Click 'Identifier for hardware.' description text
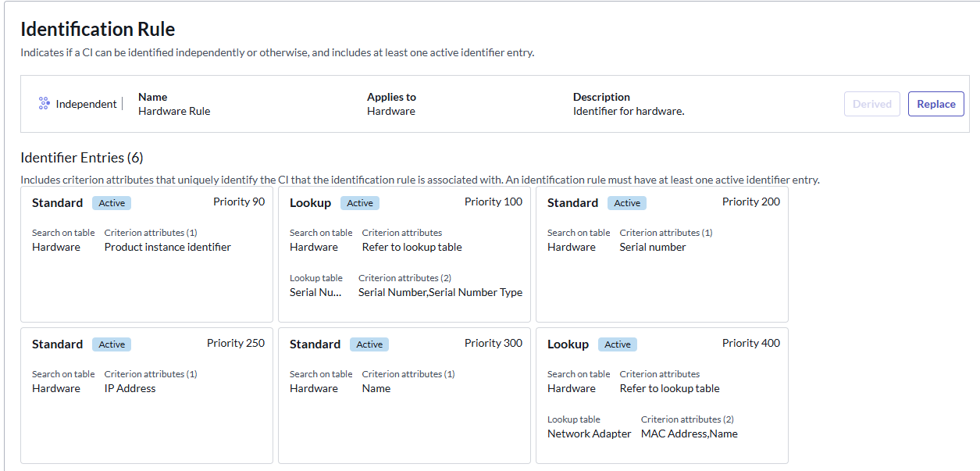Image resolution: width=980 pixels, height=471 pixels. tap(629, 111)
